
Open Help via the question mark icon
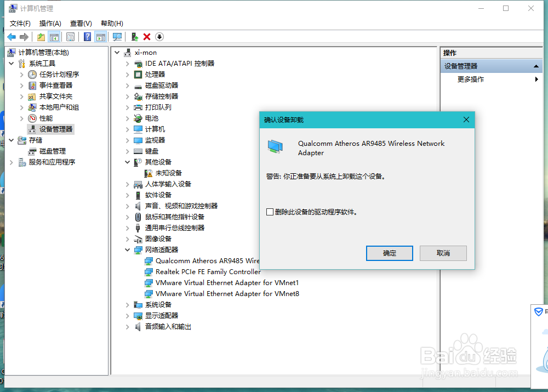pos(87,37)
